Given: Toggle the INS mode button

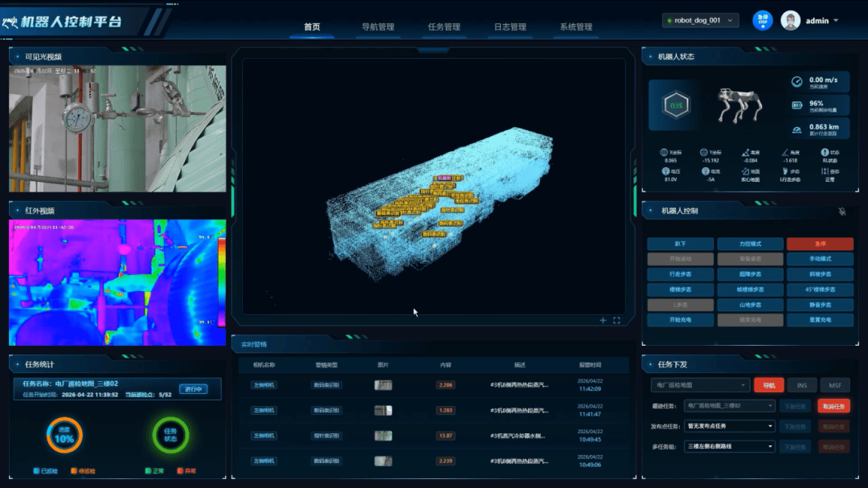Looking at the screenshot, I should [801, 385].
